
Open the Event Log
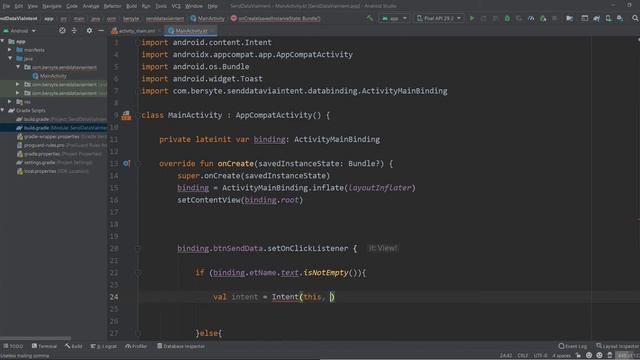pos(573,346)
